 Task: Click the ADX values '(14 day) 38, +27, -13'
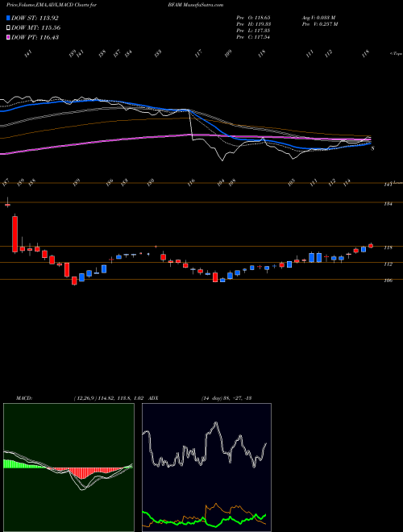coord(226,398)
